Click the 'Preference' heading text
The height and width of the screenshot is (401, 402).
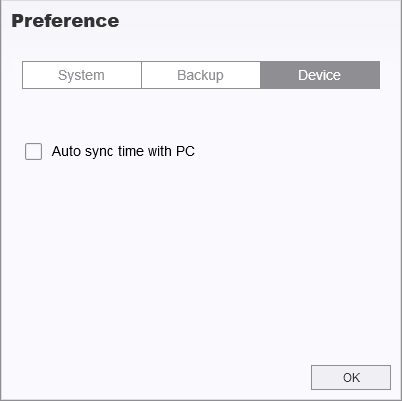tap(65, 21)
